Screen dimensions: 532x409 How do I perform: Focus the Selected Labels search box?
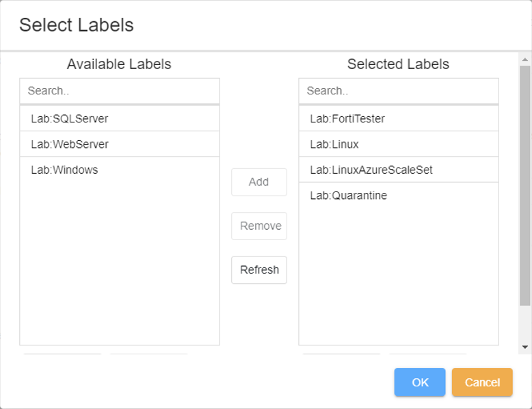click(x=399, y=91)
